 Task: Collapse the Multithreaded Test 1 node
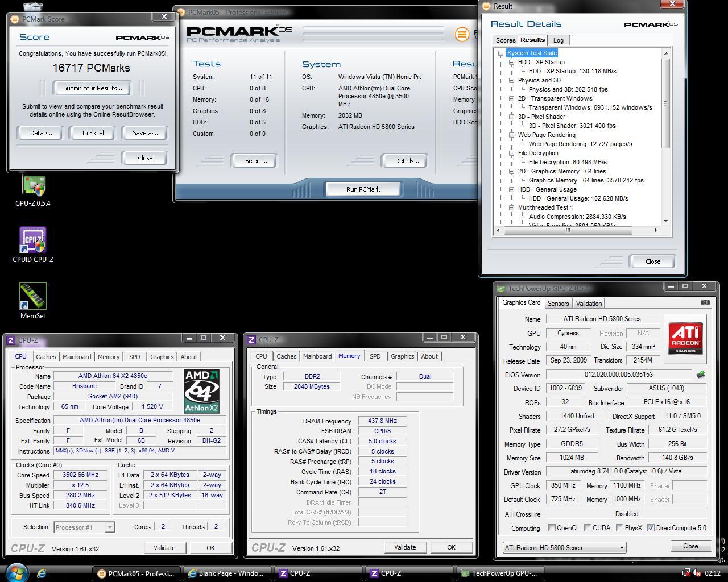512,207
